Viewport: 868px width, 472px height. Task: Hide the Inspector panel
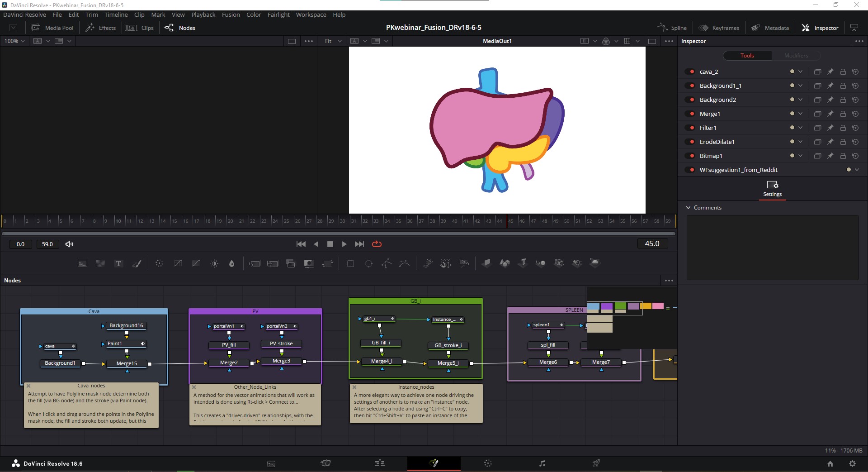tap(820, 28)
